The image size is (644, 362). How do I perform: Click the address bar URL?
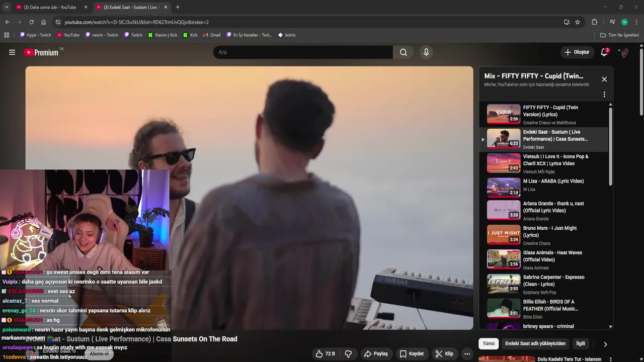136,22
